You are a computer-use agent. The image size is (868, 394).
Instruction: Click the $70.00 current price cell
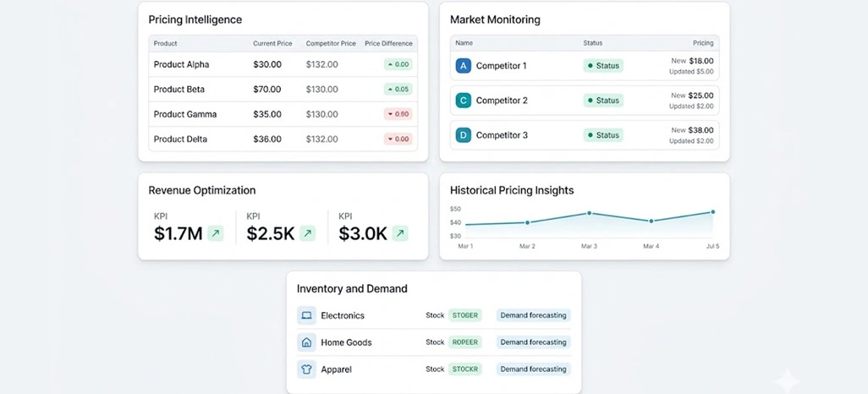(x=267, y=89)
